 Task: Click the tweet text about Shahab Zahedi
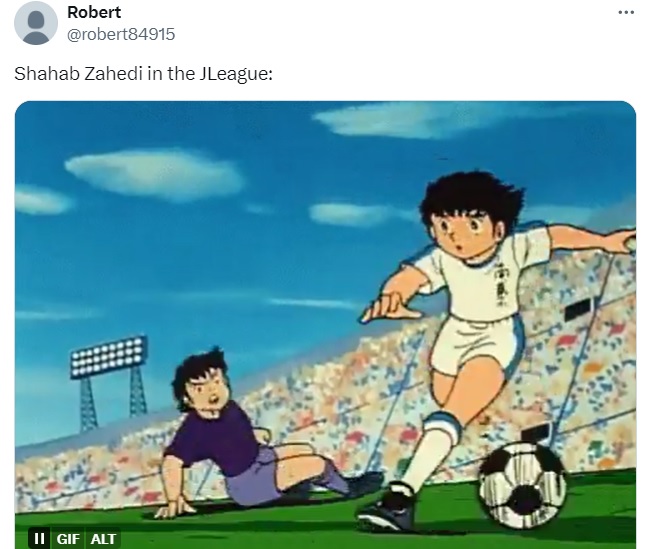[143, 74]
